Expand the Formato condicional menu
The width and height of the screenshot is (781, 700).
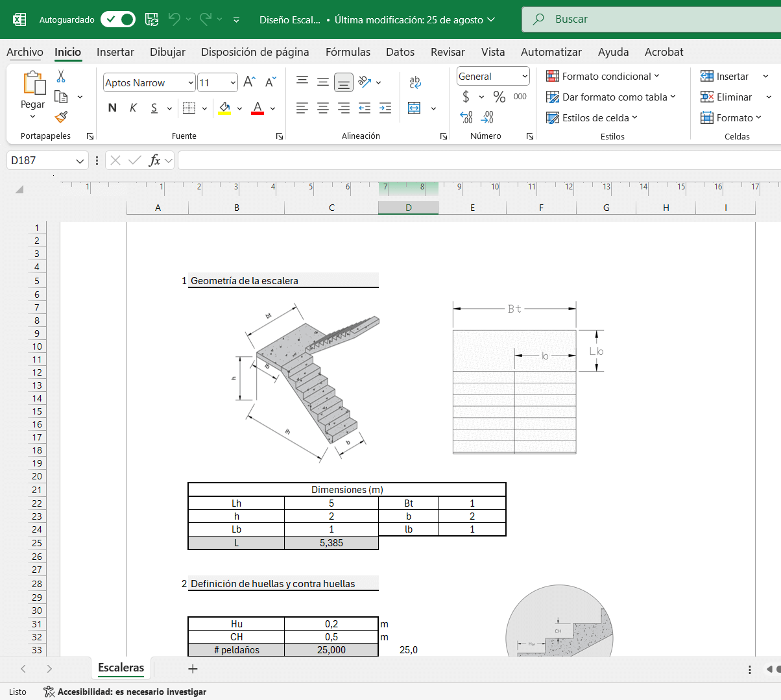click(603, 77)
